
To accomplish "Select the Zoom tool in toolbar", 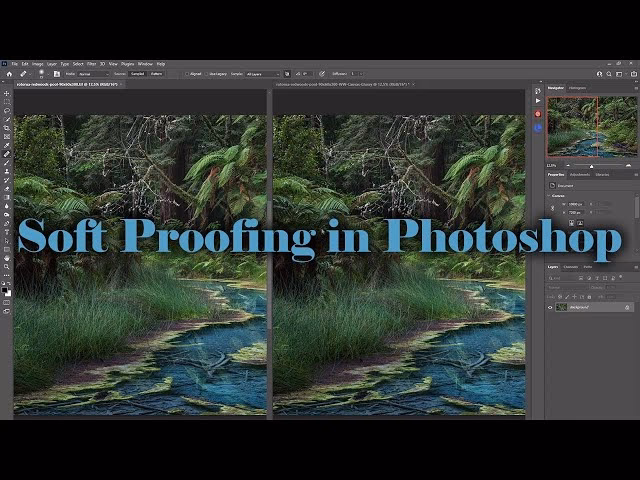I will (x=7, y=267).
